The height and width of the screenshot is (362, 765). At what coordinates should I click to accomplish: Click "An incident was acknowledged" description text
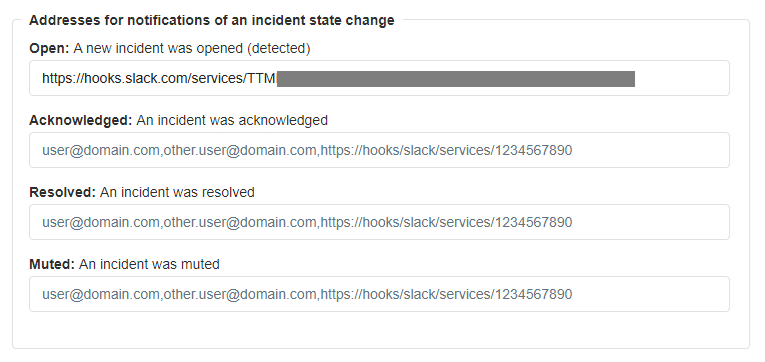click(232, 121)
